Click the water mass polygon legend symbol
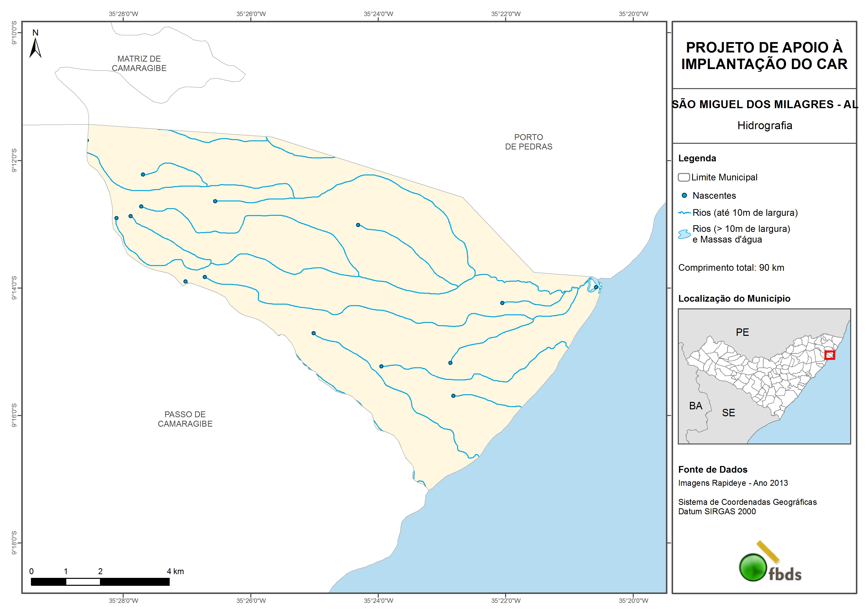Image resolution: width=868 pixels, height=614 pixels. (x=684, y=234)
